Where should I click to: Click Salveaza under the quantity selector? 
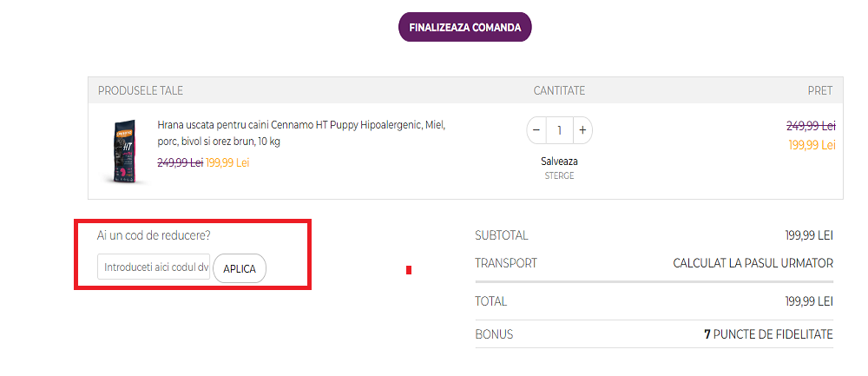[x=559, y=161]
